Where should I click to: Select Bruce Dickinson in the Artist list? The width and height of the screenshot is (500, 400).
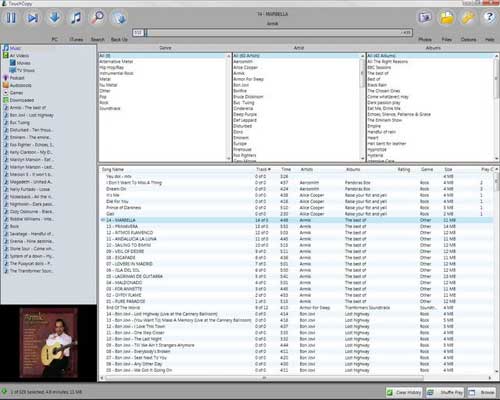point(248,97)
